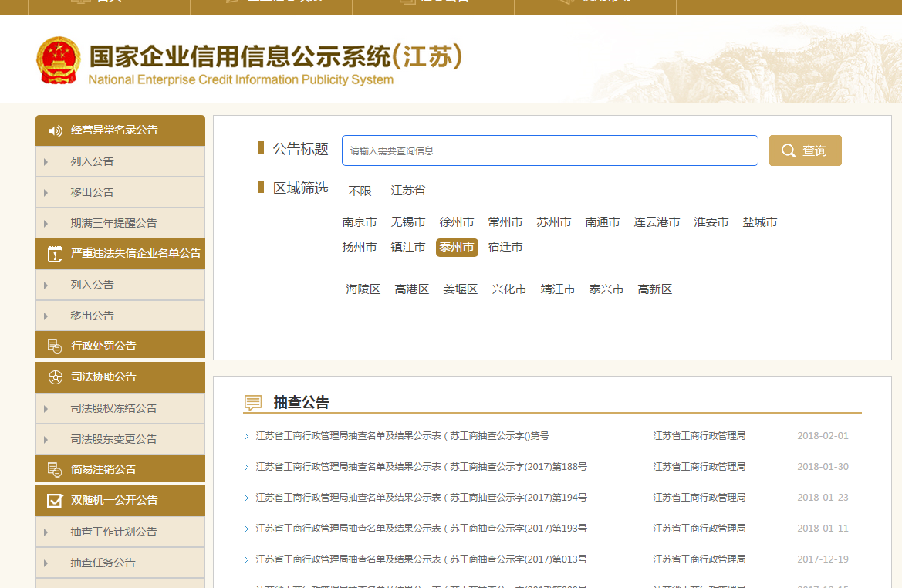Select 不限 region filter
Image resolution: width=902 pixels, height=588 pixels.
[360, 191]
